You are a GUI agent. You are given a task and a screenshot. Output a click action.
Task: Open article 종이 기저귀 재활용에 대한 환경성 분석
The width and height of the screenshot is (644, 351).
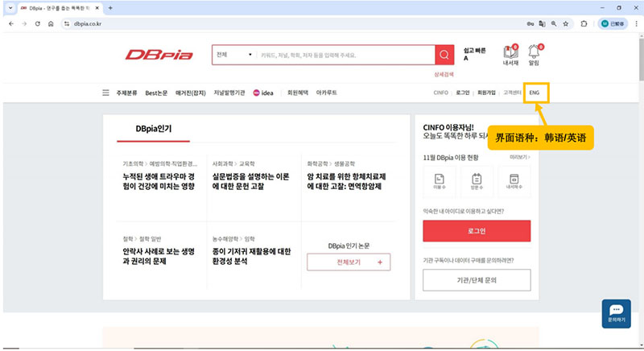pyautogui.click(x=251, y=256)
